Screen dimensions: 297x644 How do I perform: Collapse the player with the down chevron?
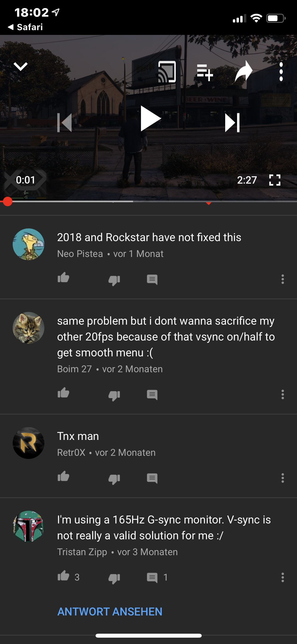click(x=21, y=66)
